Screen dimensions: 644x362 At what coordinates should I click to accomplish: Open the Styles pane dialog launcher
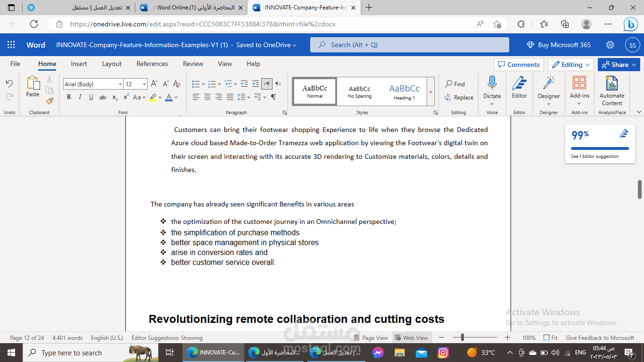pyautogui.click(x=435, y=113)
